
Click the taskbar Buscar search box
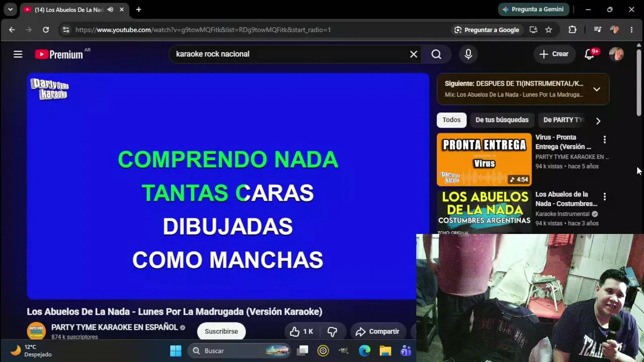click(x=239, y=350)
